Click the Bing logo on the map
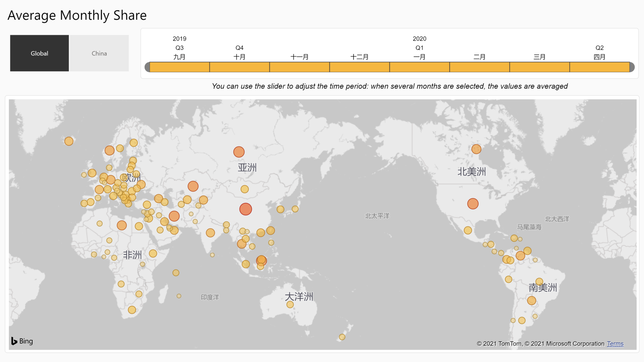This screenshot has height=362, width=644. (x=22, y=341)
